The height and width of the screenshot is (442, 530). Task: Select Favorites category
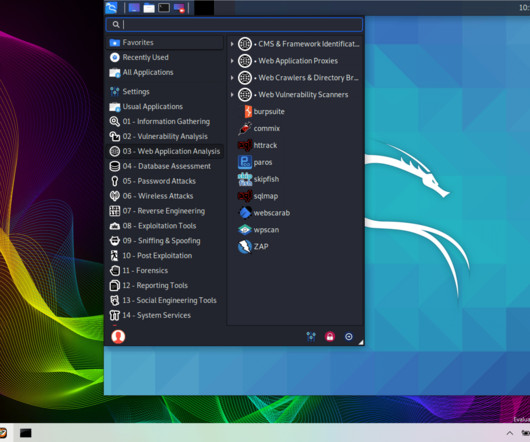[165, 43]
